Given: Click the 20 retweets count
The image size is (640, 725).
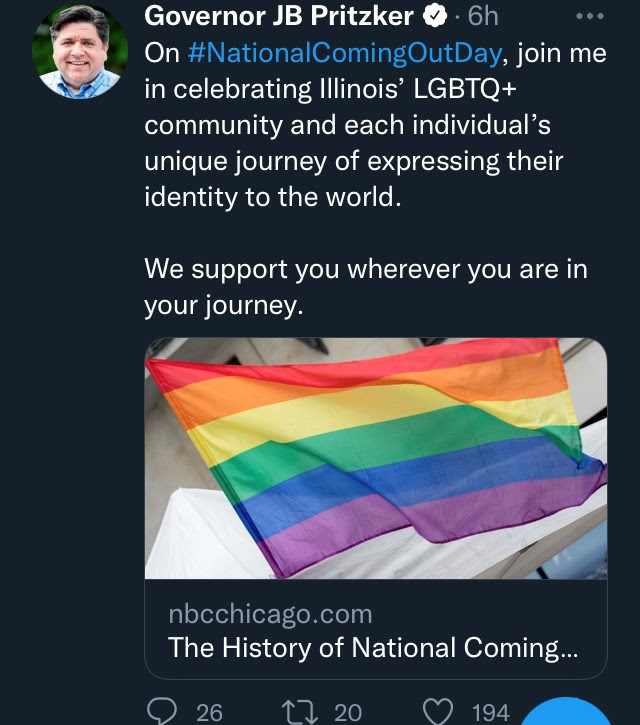Looking at the screenshot, I should coord(348,712).
